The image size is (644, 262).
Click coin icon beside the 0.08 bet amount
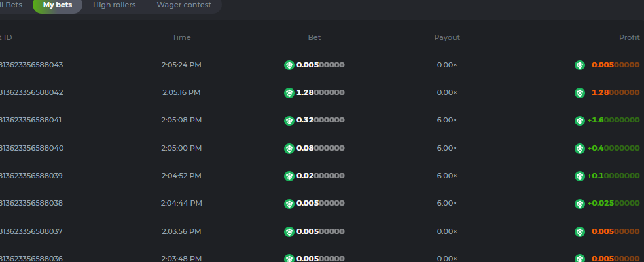click(x=289, y=148)
